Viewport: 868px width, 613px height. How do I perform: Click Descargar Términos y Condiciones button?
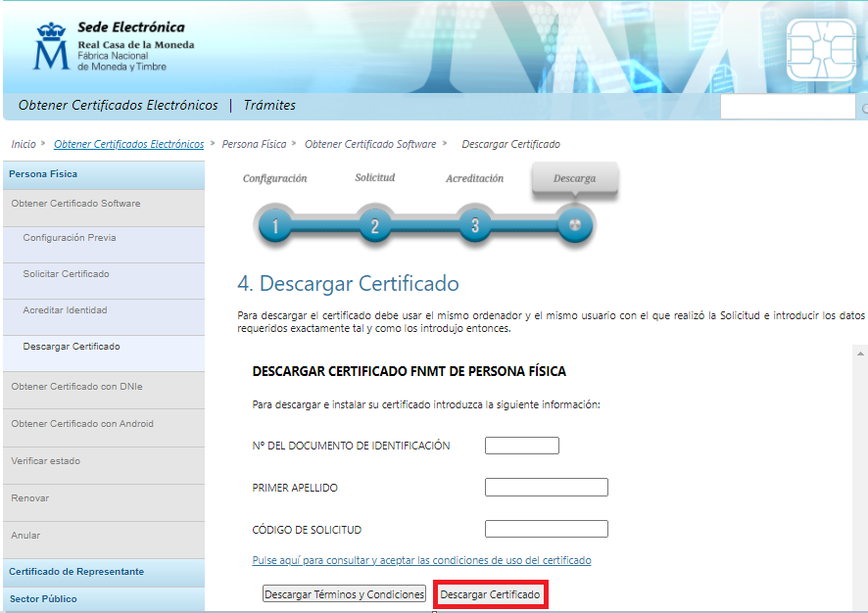click(x=344, y=594)
